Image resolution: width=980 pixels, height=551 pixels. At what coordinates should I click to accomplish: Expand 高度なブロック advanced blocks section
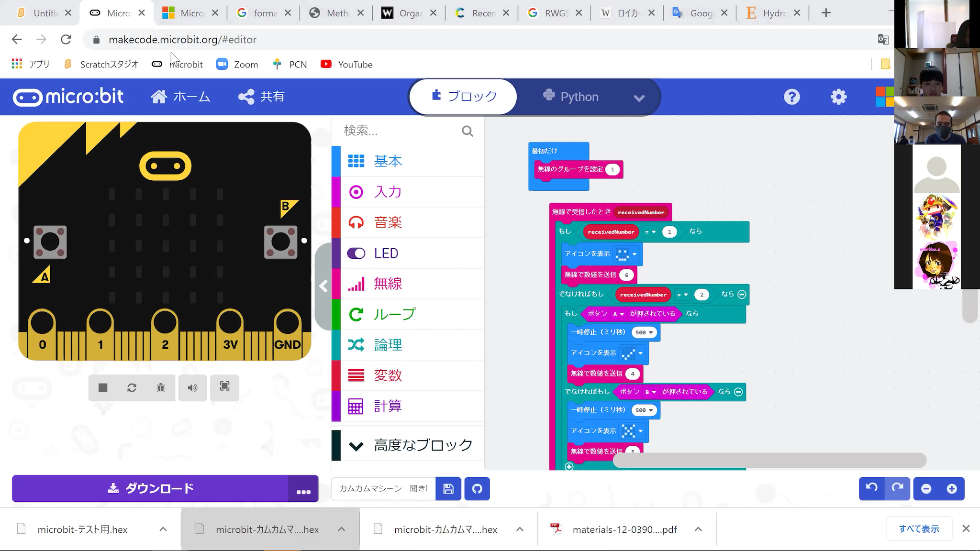click(411, 445)
